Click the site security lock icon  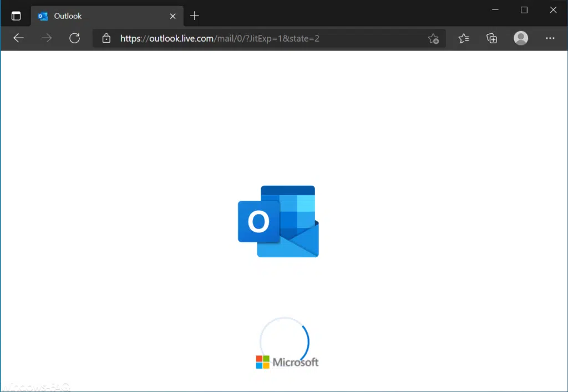pos(106,38)
